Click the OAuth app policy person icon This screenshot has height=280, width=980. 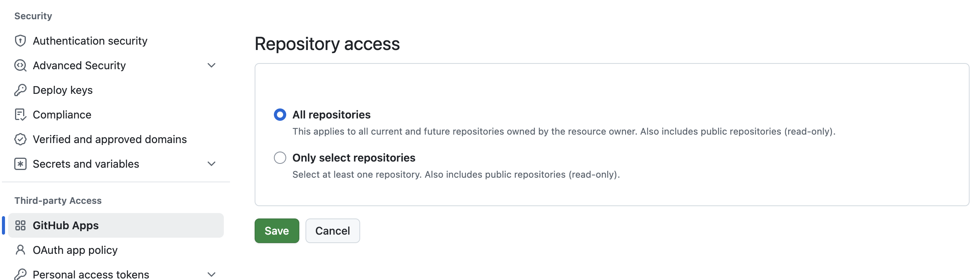20,250
